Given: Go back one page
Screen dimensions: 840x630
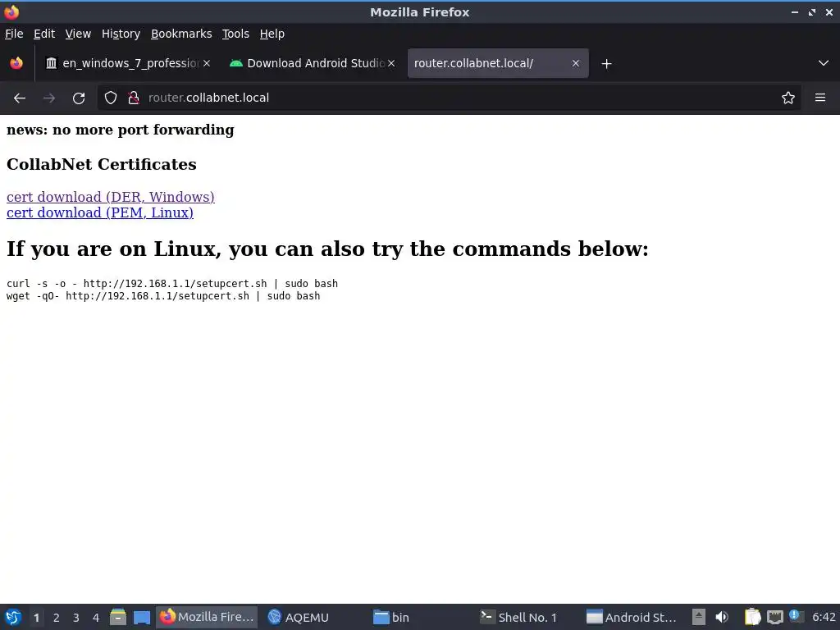Looking at the screenshot, I should point(20,98).
